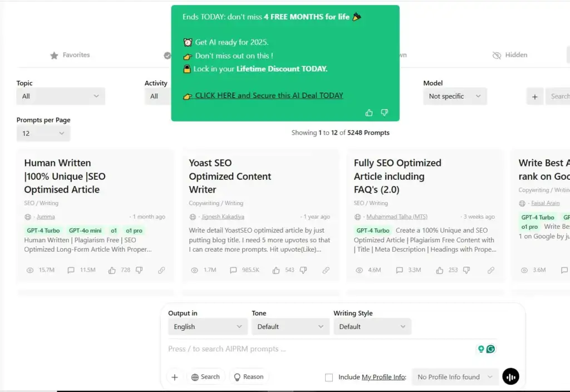Click the plus attach button in chat box
Screen dimensions: 570x392
pyautogui.click(x=174, y=377)
